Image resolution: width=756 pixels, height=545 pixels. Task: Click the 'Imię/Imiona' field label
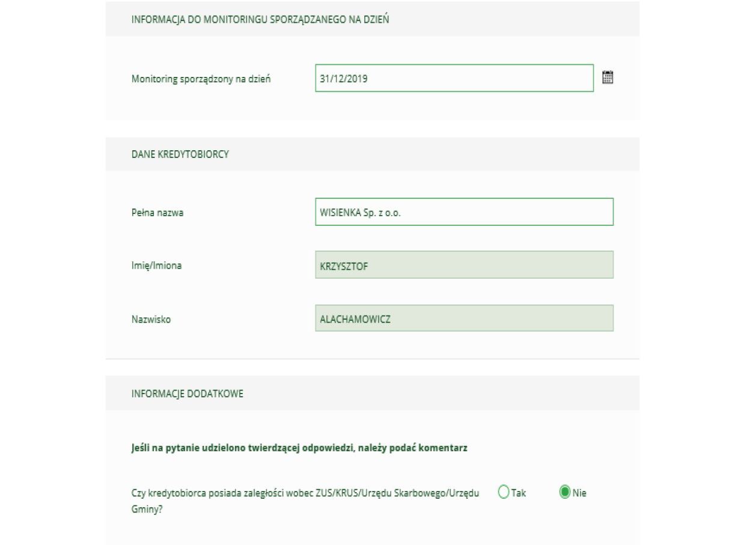(156, 266)
